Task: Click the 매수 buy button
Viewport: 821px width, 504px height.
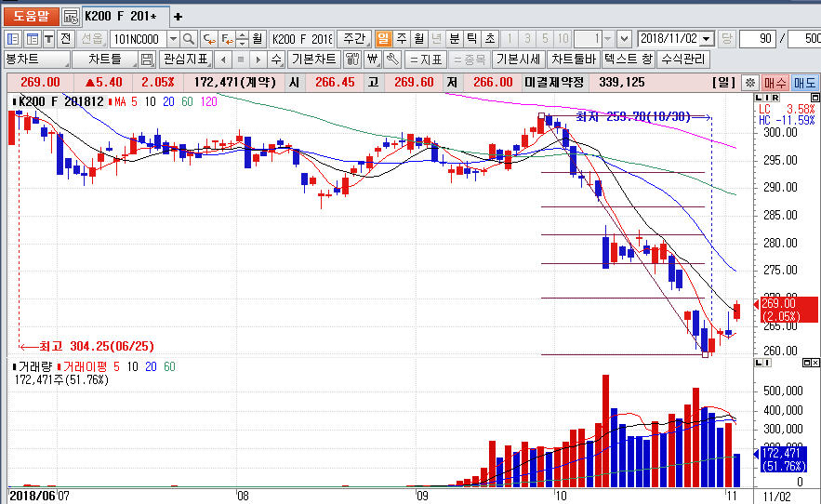Action: coord(775,83)
